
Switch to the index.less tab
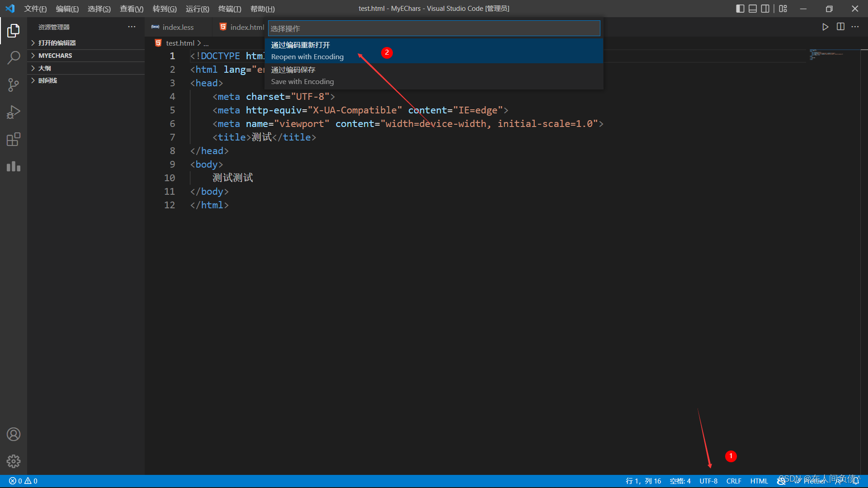pyautogui.click(x=178, y=27)
